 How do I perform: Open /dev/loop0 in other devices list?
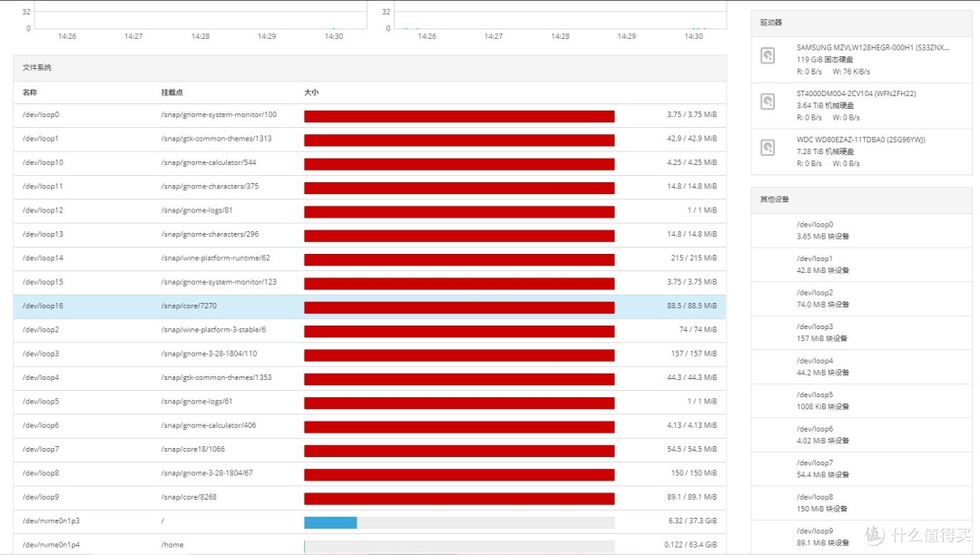pyautogui.click(x=861, y=230)
